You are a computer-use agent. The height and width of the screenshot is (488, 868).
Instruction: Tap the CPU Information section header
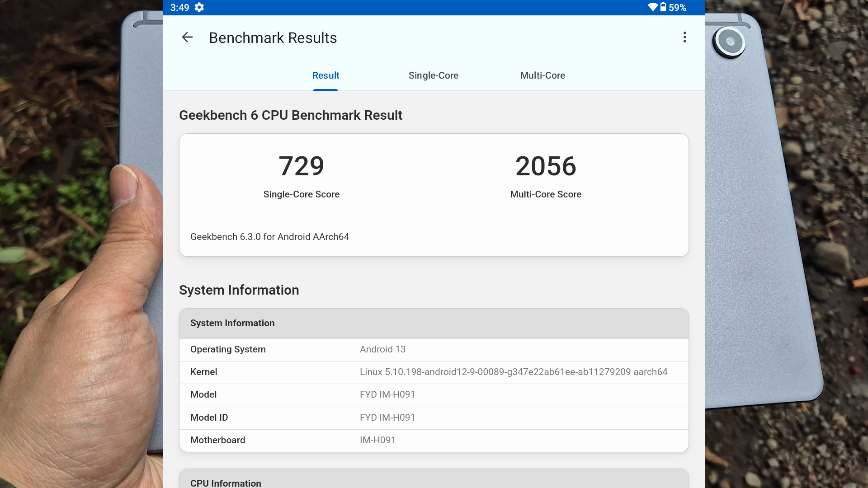(433, 482)
